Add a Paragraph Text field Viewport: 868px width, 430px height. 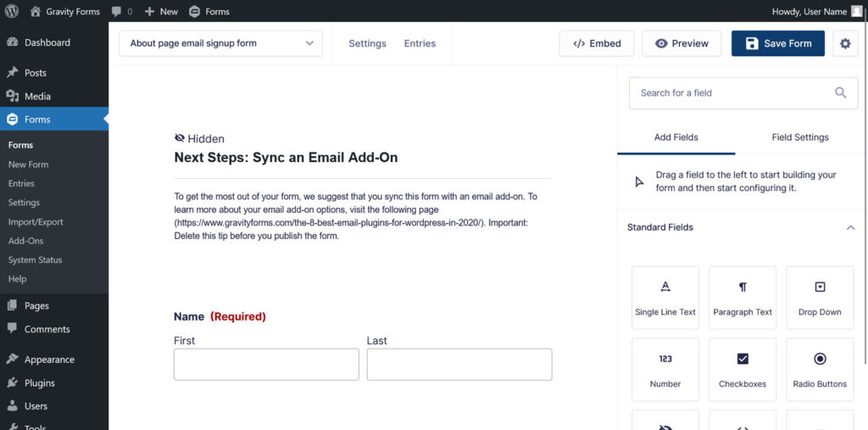(x=743, y=297)
